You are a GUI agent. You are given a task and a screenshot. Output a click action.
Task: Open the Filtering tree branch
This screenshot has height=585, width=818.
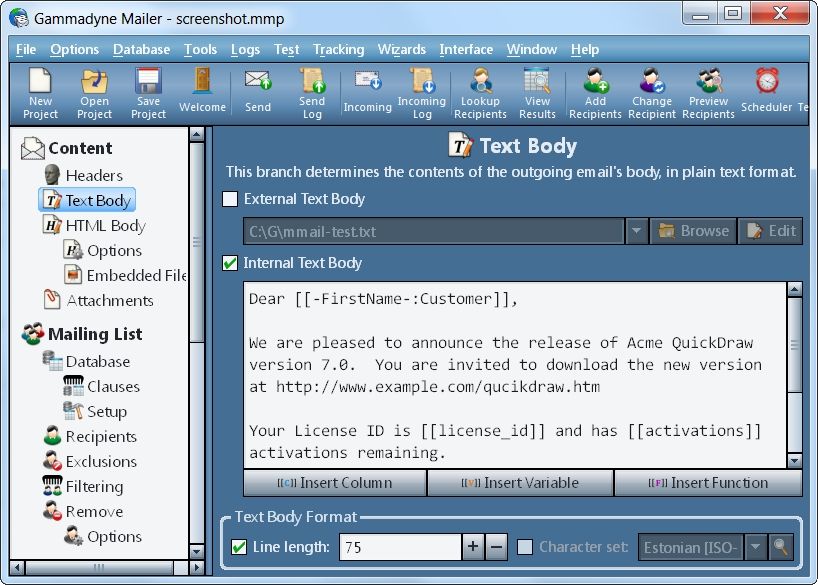83,486
